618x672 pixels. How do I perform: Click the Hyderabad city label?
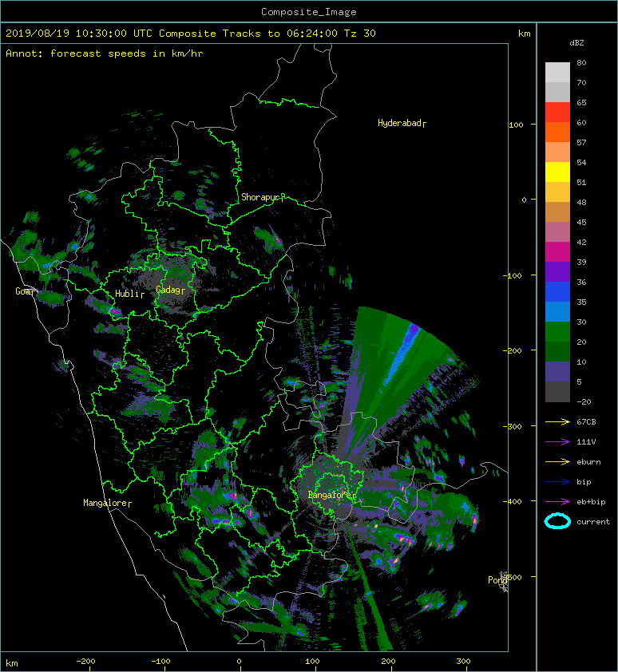(402, 124)
